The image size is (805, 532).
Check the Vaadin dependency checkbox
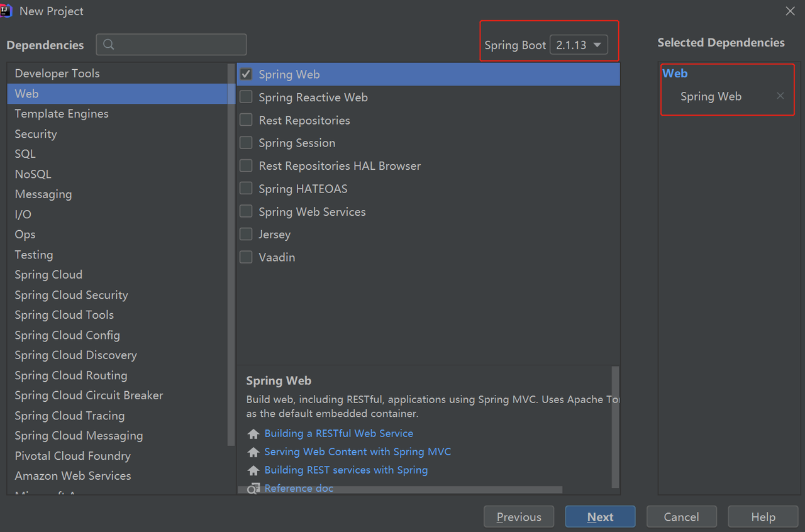pos(247,257)
